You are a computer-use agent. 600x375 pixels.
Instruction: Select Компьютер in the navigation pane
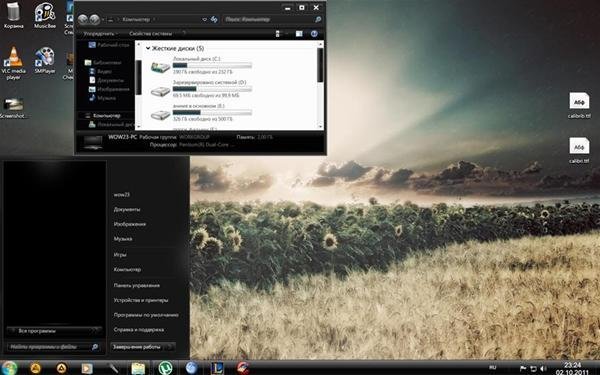(103, 115)
